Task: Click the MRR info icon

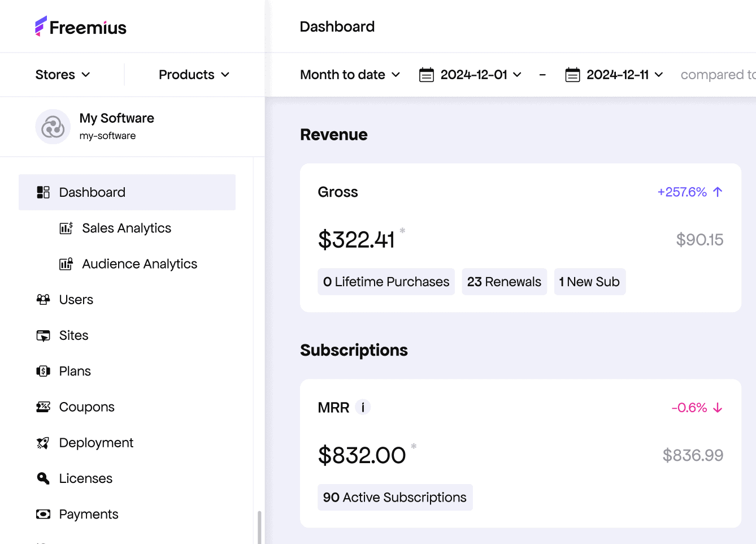Action: (363, 407)
